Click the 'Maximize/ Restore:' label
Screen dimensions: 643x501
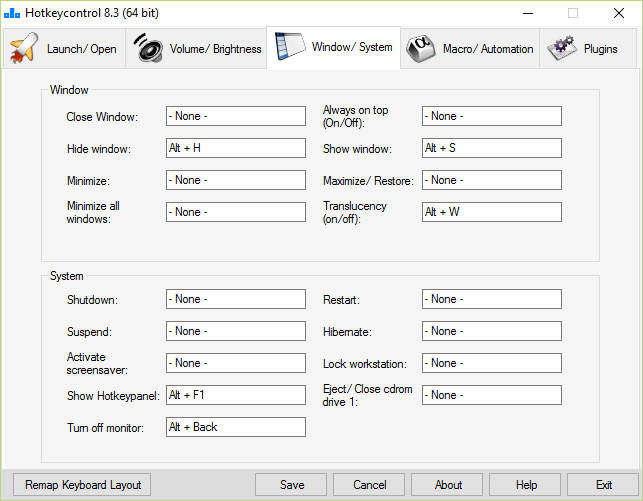click(x=368, y=181)
